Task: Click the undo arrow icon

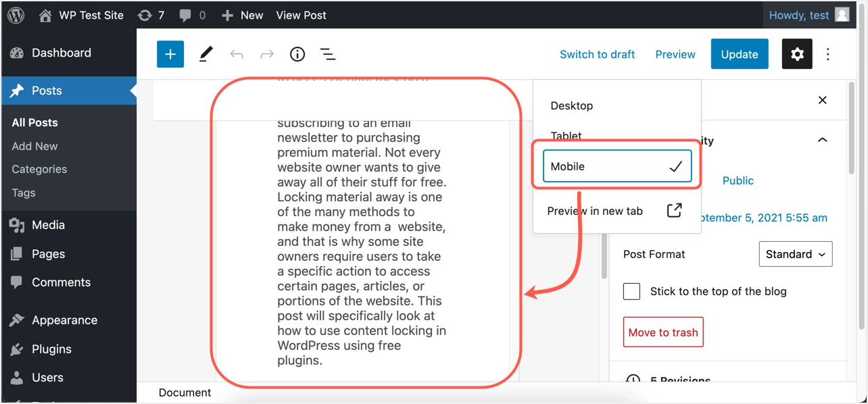Action: [x=237, y=55]
